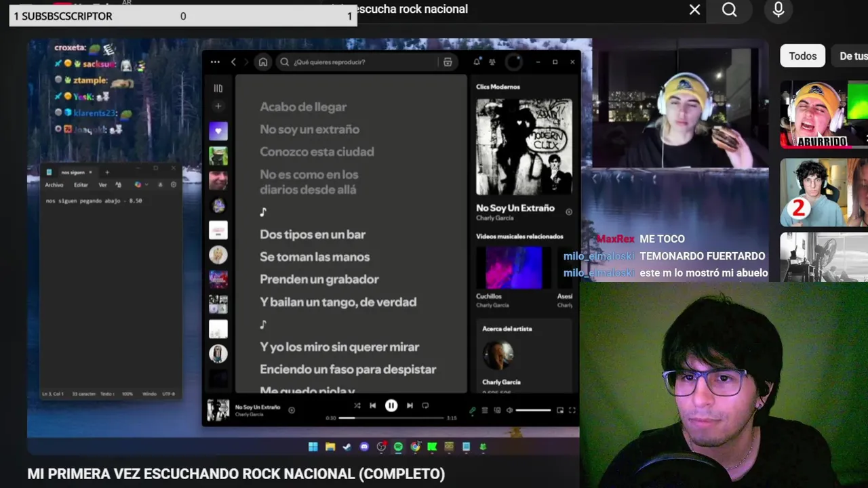
Task: Click Notepad zoom level 100%
Action: point(127,394)
